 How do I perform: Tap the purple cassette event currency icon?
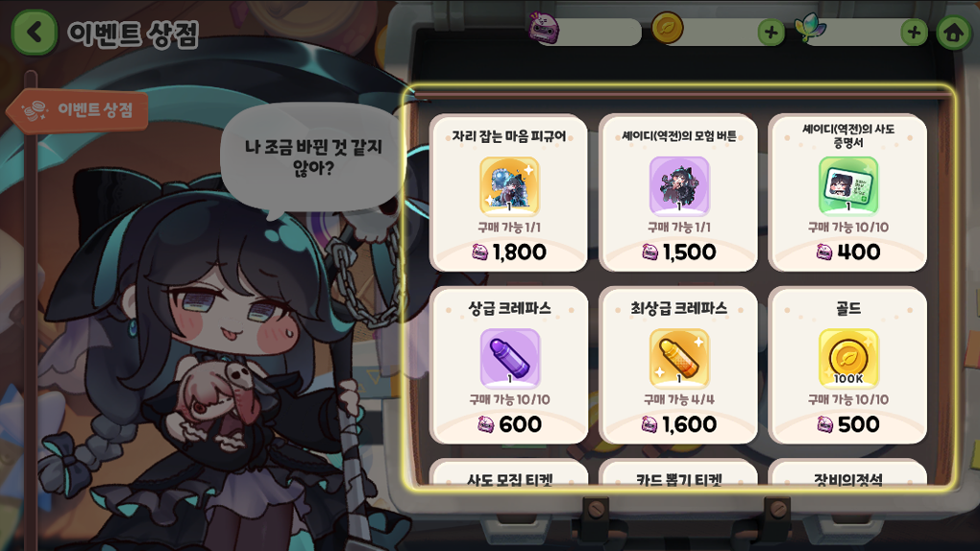click(544, 29)
